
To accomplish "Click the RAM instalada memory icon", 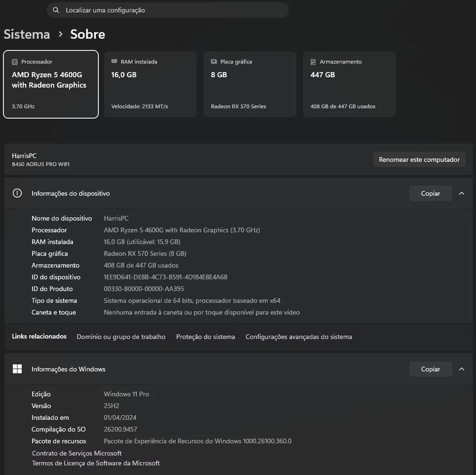I will coord(114,61).
